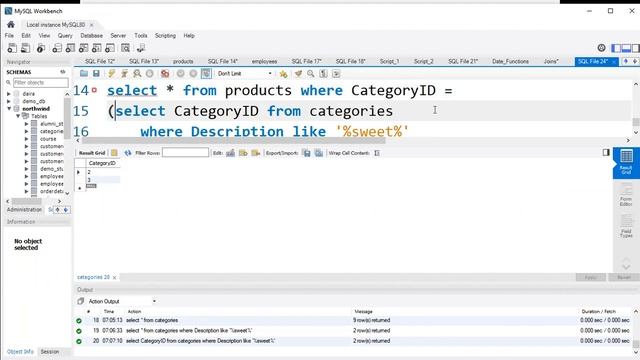This screenshot has height=360, width=640.
Task: Toggle Wrap Cell Content icon
Action: (377, 153)
